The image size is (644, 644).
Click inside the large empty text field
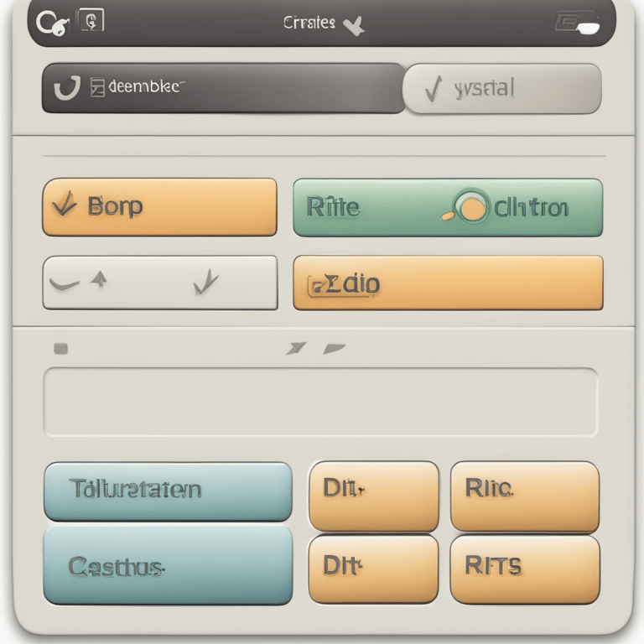[x=321, y=402]
